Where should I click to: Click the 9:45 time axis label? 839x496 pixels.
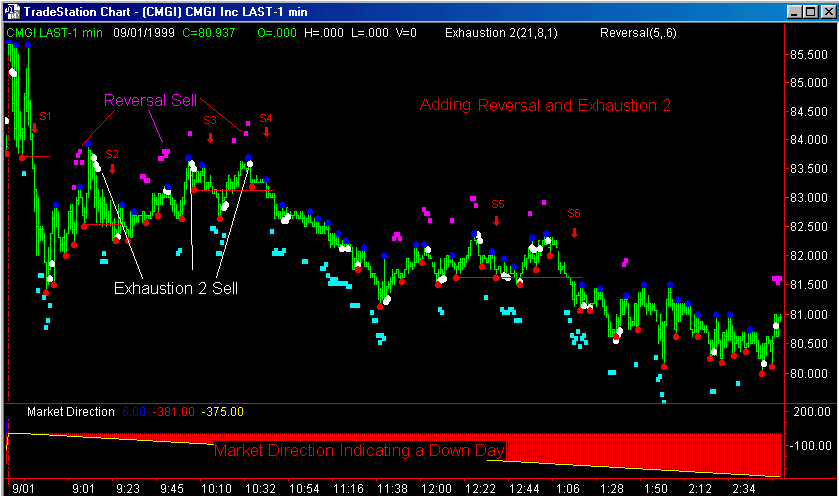click(172, 489)
